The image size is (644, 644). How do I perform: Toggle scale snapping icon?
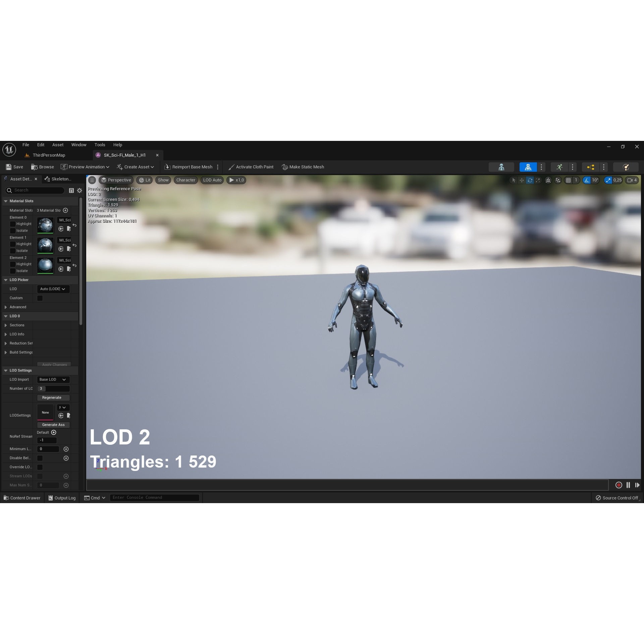(x=608, y=180)
